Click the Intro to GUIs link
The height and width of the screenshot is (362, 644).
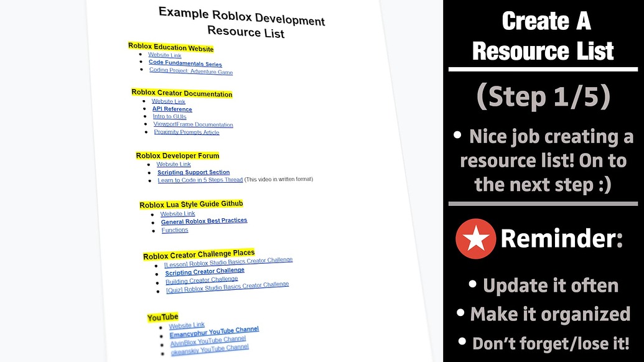point(169,116)
